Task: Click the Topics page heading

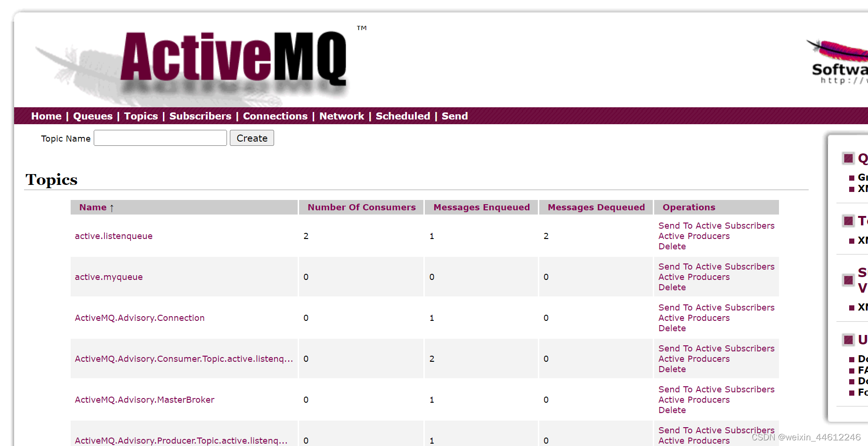Action: click(x=51, y=180)
